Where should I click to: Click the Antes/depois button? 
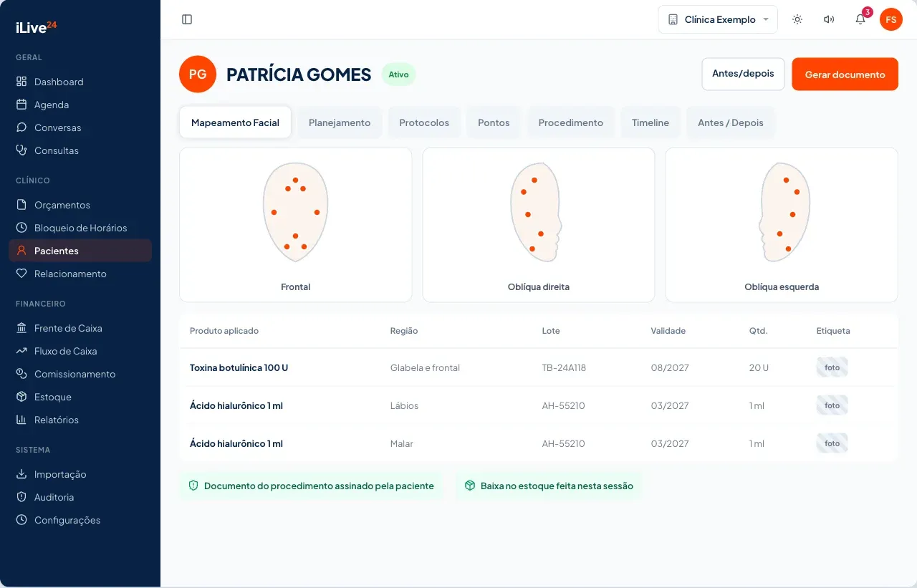(x=743, y=74)
